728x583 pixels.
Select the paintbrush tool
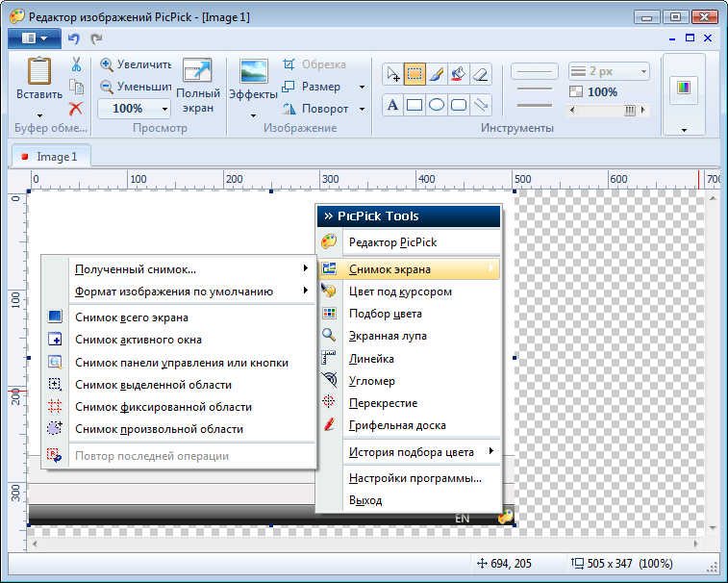tap(437, 74)
